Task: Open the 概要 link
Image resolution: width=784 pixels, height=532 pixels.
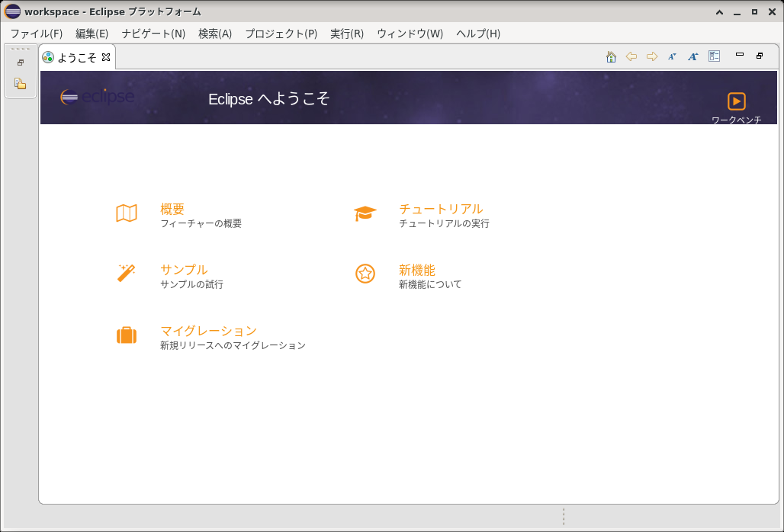Action: 172,209
